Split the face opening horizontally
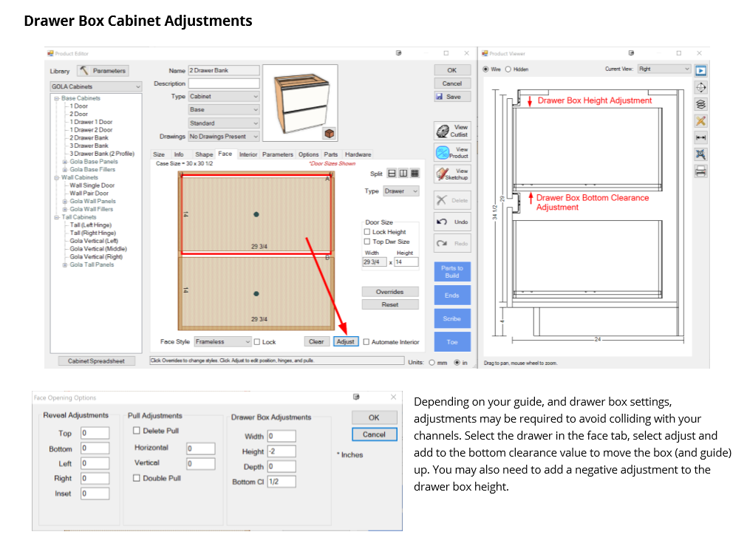This screenshot has height=560, width=747. [392, 174]
